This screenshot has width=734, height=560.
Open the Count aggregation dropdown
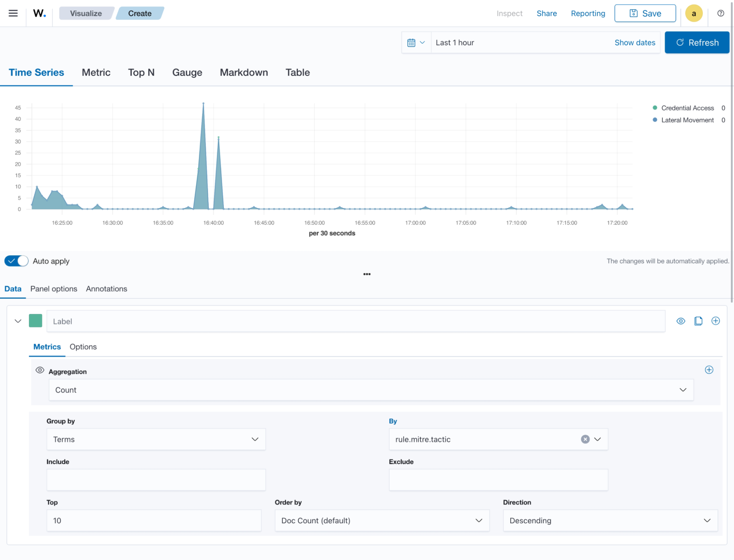(x=371, y=390)
